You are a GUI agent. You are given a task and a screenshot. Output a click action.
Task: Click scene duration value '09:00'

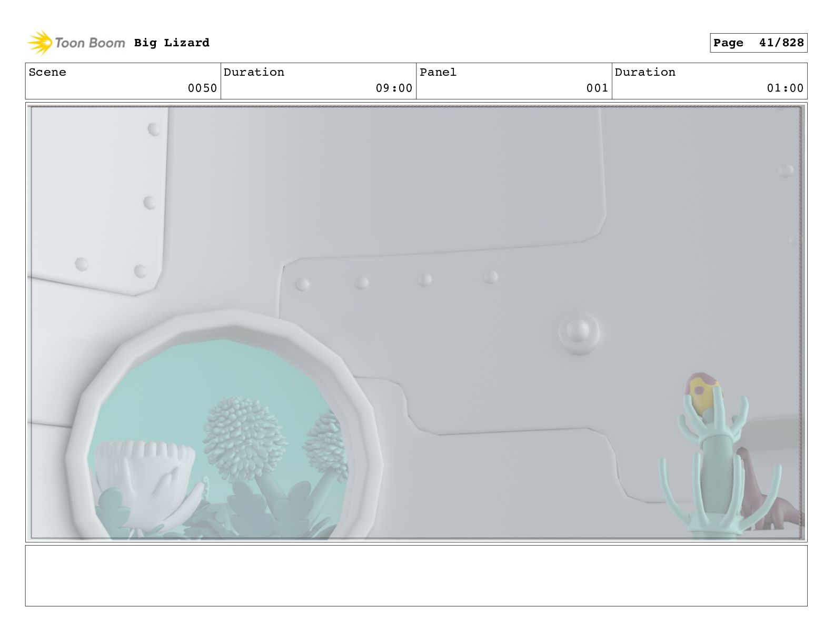(x=394, y=88)
